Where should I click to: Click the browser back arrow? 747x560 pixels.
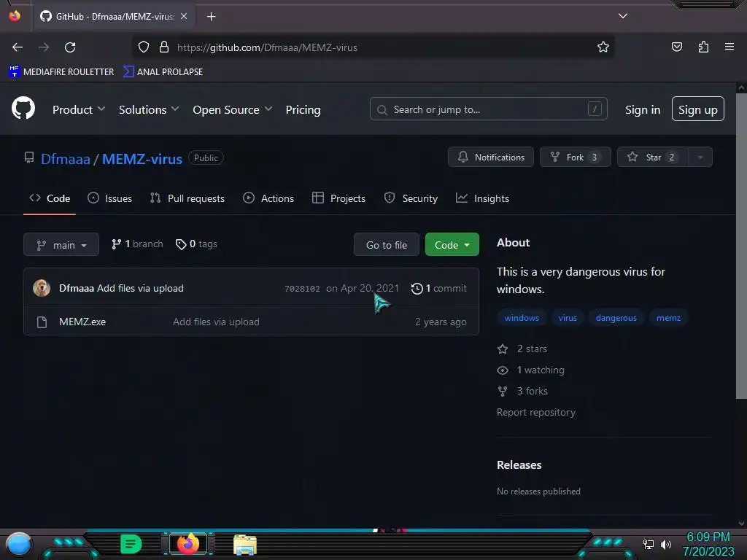click(x=18, y=47)
